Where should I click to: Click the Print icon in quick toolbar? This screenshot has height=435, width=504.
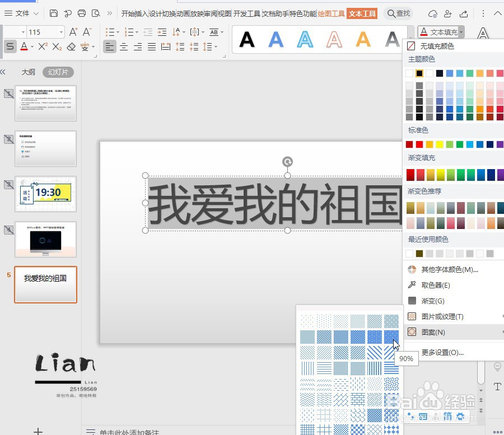[82, 13]
